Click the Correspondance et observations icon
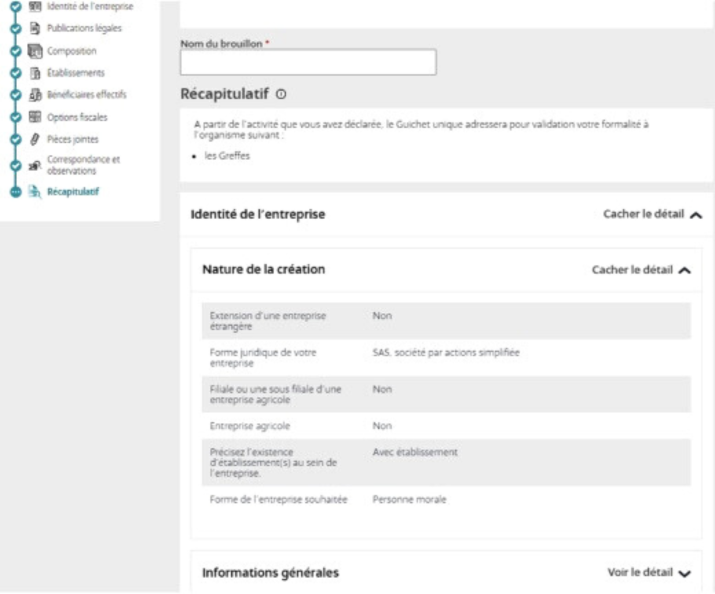715x594 pixels. 35,165
